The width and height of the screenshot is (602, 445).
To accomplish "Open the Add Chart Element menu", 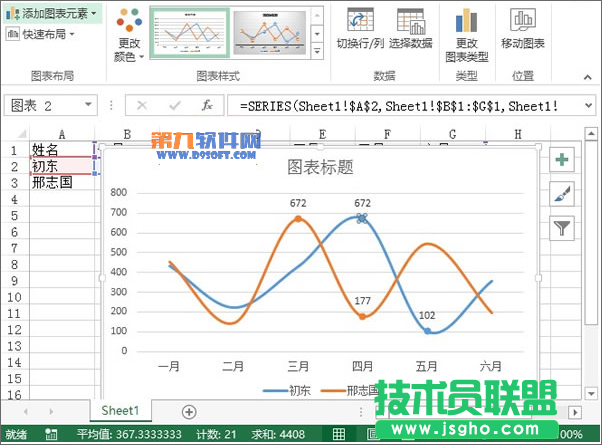I will click(x=52, y=14).
